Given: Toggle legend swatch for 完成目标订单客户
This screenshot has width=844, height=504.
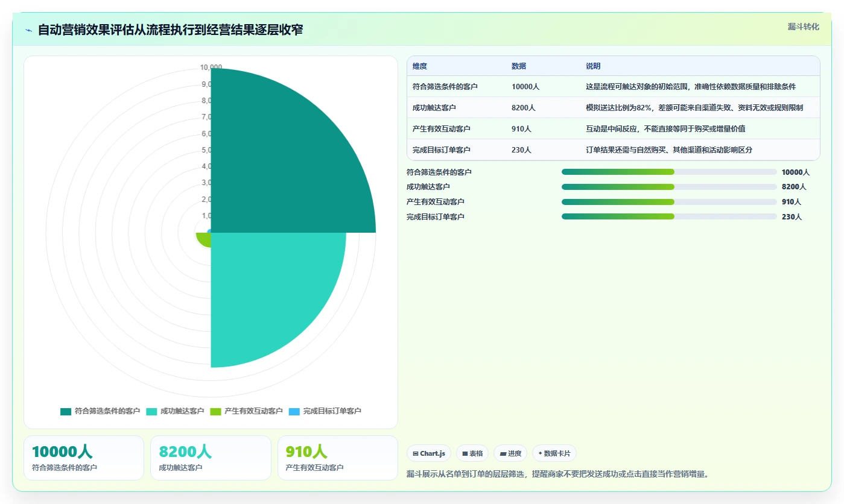Looking at the screenshot, I should [294, 411].
